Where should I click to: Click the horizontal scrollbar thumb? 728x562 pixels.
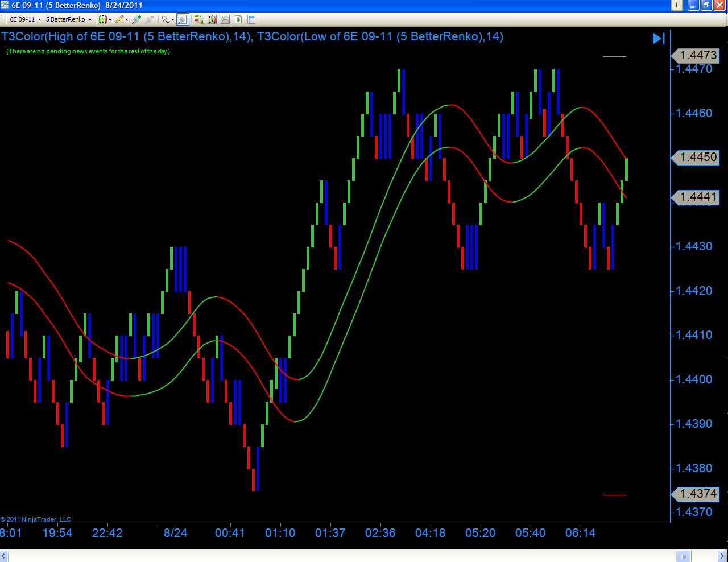[x=684, y=556]
